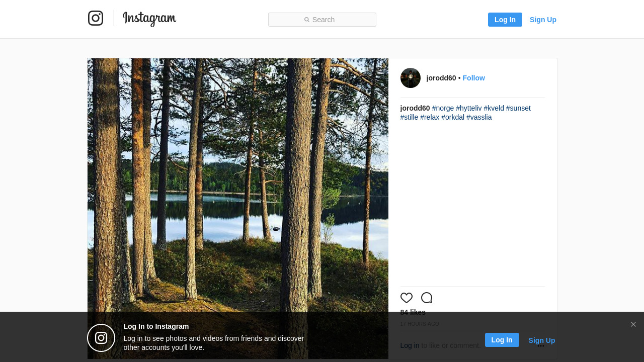Open comments with speech bubble icon
The height and width of the screenshot is (362, 644).
click(x=427, y=298)
